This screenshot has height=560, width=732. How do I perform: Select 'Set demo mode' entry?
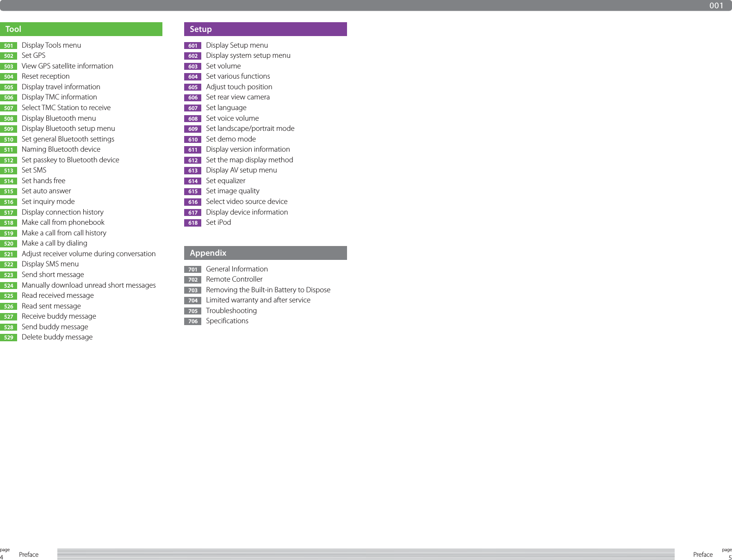(x=231, y=139)
